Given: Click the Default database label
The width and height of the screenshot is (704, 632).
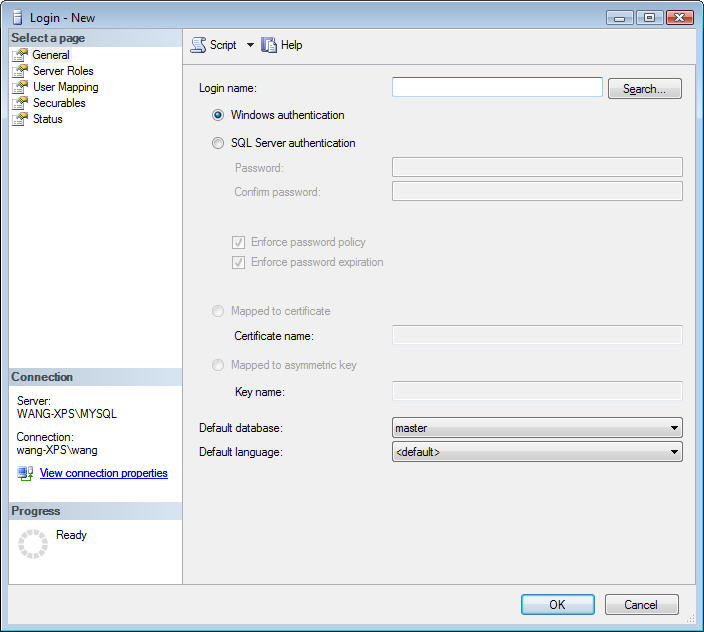Looking at the screenshot, I should pos(241,428).
